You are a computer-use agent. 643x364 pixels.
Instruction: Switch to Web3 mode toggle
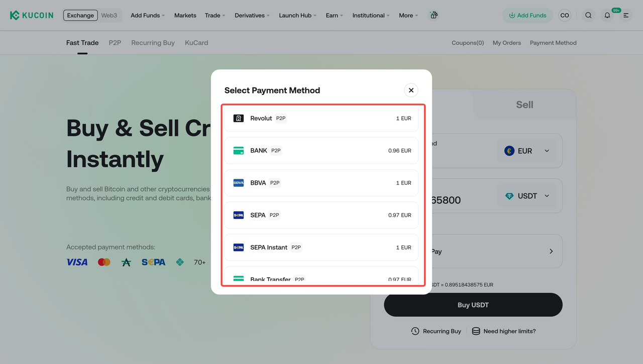pyautogui.click(x=109, y=15)
